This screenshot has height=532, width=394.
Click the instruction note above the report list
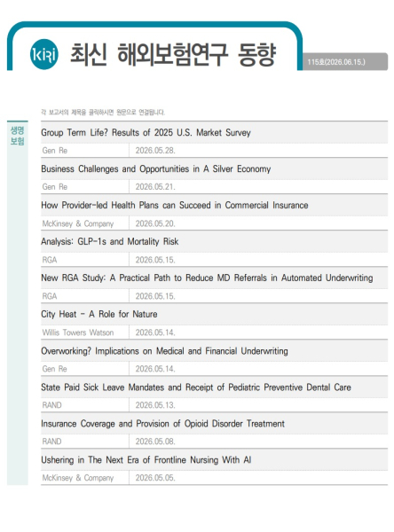(x=103, y=112)
